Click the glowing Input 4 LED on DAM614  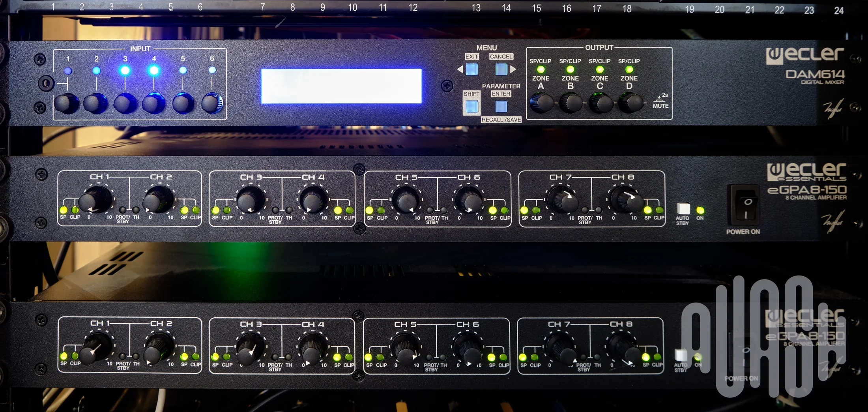154,71
